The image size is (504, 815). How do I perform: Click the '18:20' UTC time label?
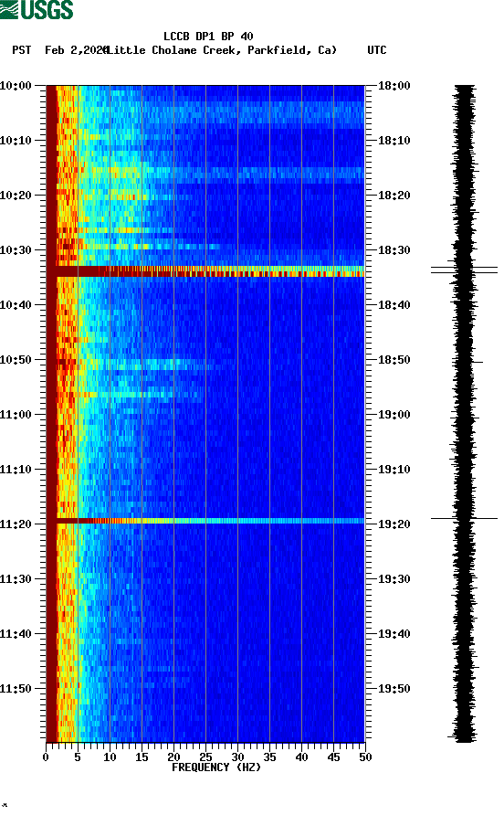394,196
